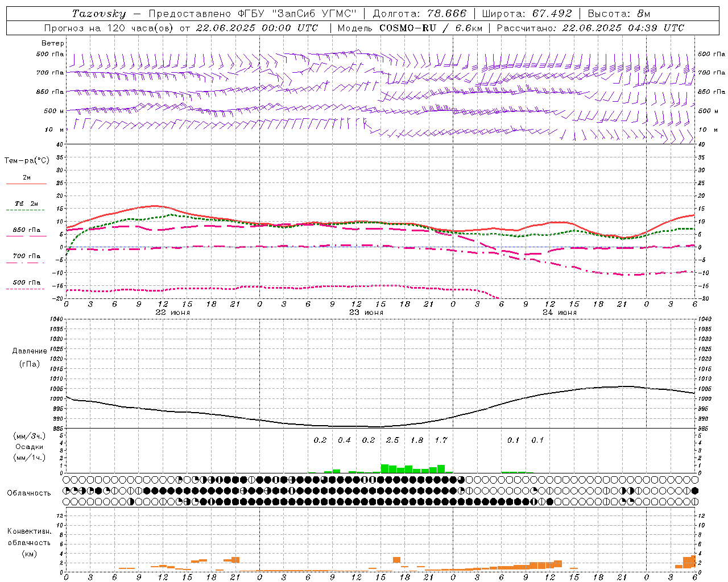Image resolution: width=728 pixels, height=582 pixels.
Task: Click "Рассчитано: 22.06.2025 04:39 UTC" timestamp
Action: pos(590,28)
